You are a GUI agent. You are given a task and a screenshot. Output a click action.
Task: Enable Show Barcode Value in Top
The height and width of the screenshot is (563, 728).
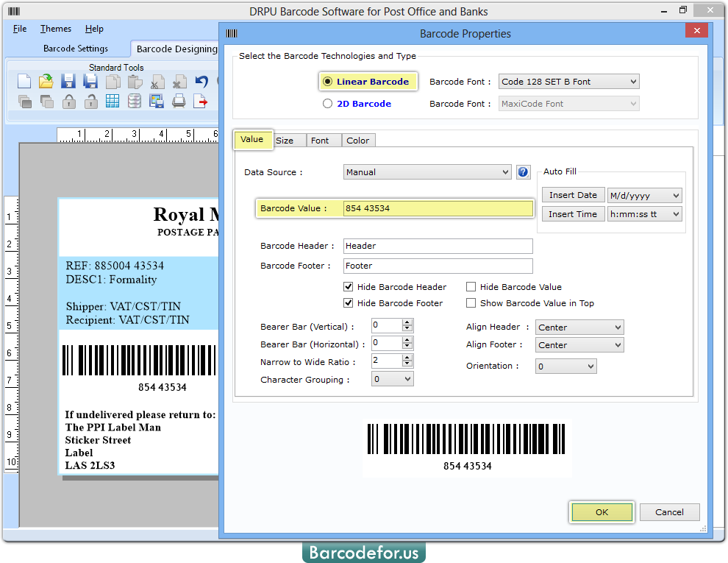tap(471, 303)
